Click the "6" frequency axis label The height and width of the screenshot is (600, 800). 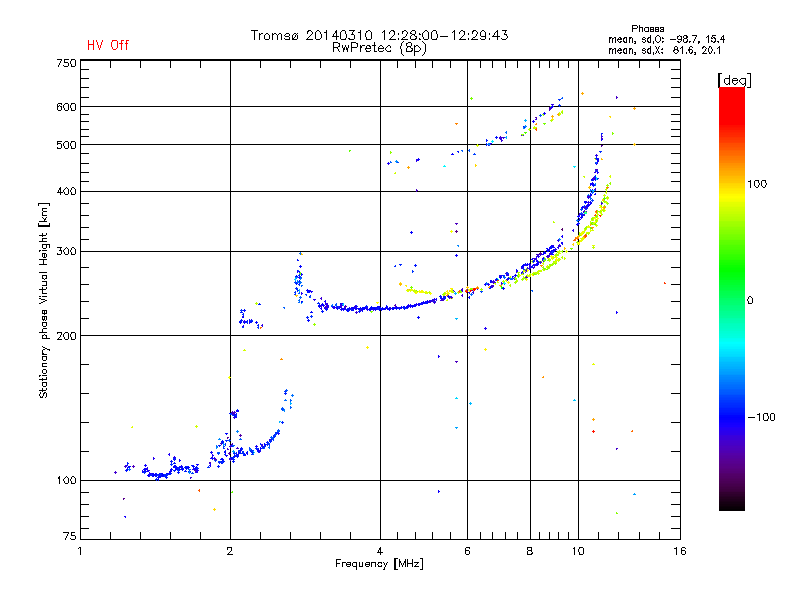tap(467, 551)
